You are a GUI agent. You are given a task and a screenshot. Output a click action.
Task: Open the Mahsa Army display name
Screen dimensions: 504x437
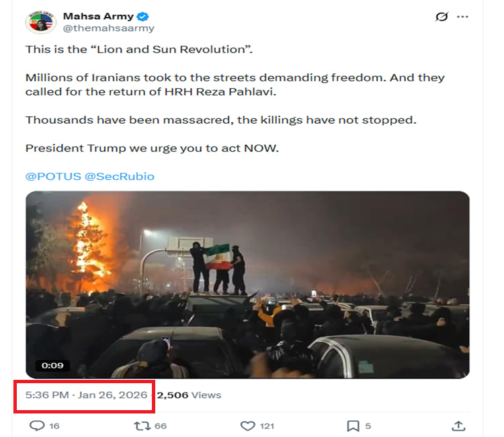(x=98, y=16)
